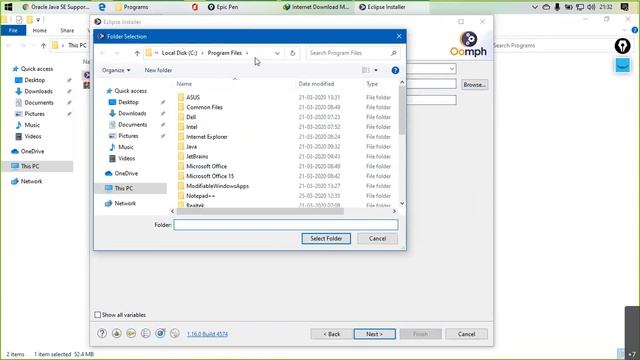Open the Office icon in taskbar
The height and width of the screenshot is (360, 640).
tap(195, 7)
